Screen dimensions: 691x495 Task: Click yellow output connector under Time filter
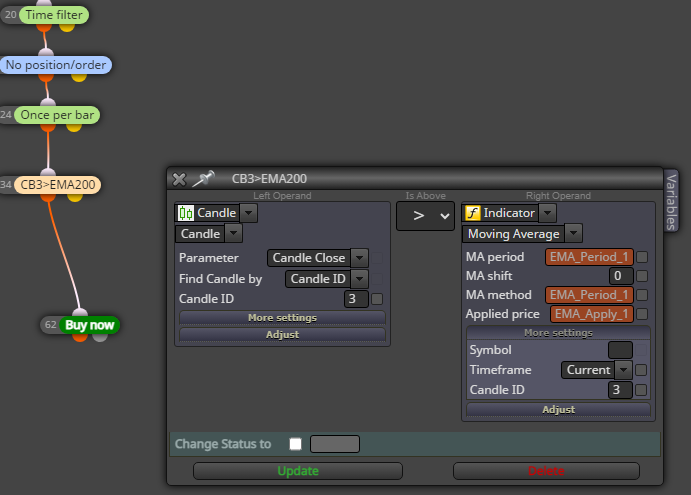tap(67, 27)
